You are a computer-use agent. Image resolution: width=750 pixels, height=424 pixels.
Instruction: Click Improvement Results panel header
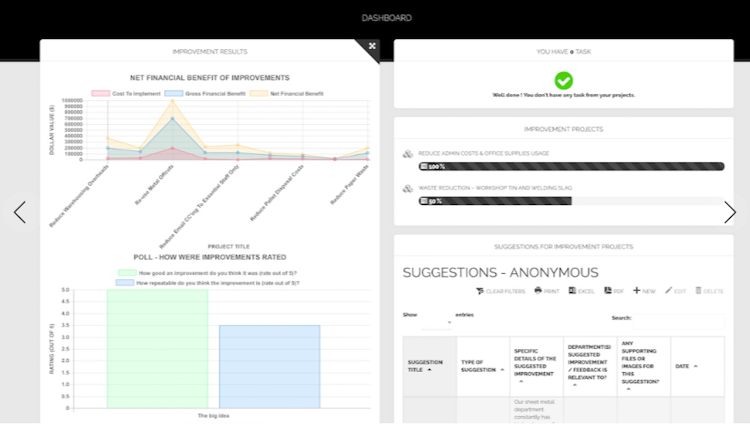210,52
